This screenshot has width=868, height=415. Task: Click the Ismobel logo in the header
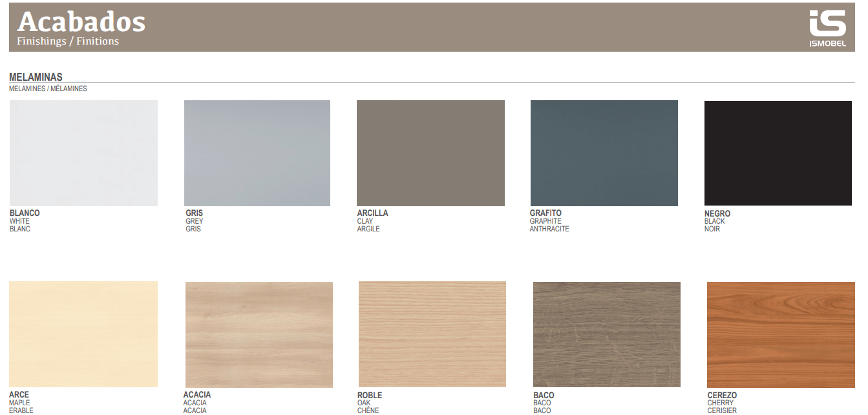(827, 28)
